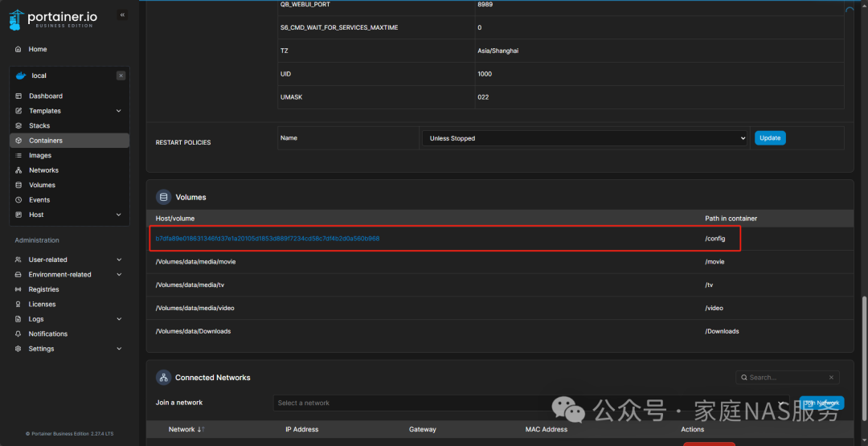Image resolution: width=868 pixels, height=446 pixels.
Task: Focus the Connected Networks search field
Action: pos(787,378)
